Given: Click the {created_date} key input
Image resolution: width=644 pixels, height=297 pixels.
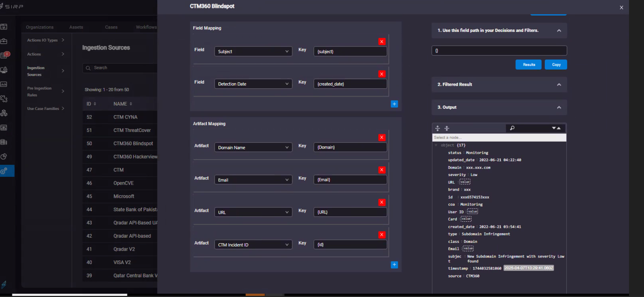Looking at the screenshot, I should coord(350,84).
